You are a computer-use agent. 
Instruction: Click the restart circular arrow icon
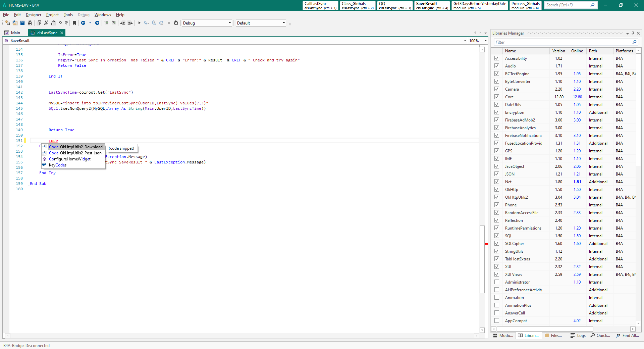[x=176, y=23]
